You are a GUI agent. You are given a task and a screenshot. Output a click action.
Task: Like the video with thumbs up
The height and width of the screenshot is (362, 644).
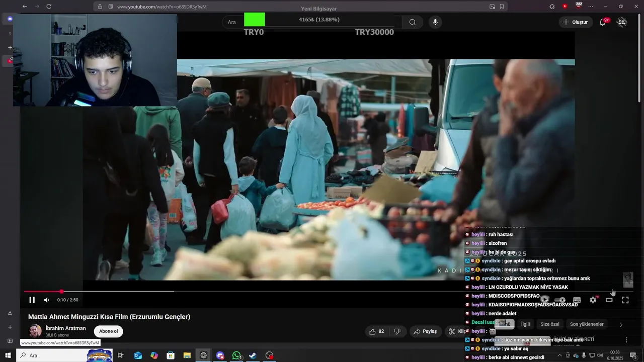tap(376, 331)
